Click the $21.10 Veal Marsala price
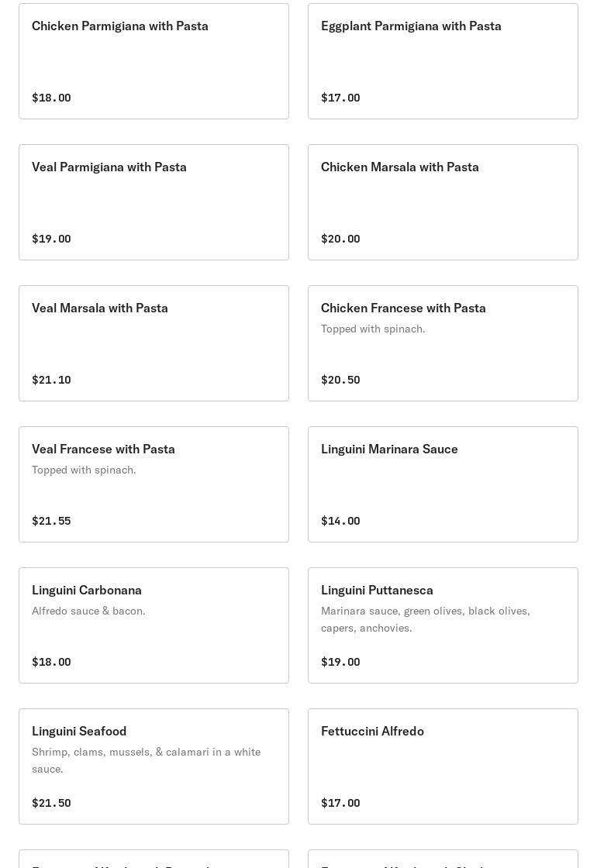Viewport: 597px width, 868px height. coord(51,380)
